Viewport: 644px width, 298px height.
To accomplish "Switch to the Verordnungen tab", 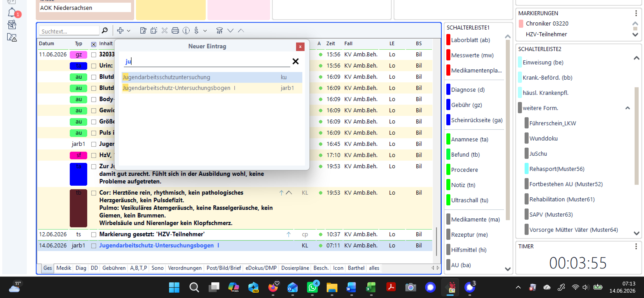I will (184, 268).
